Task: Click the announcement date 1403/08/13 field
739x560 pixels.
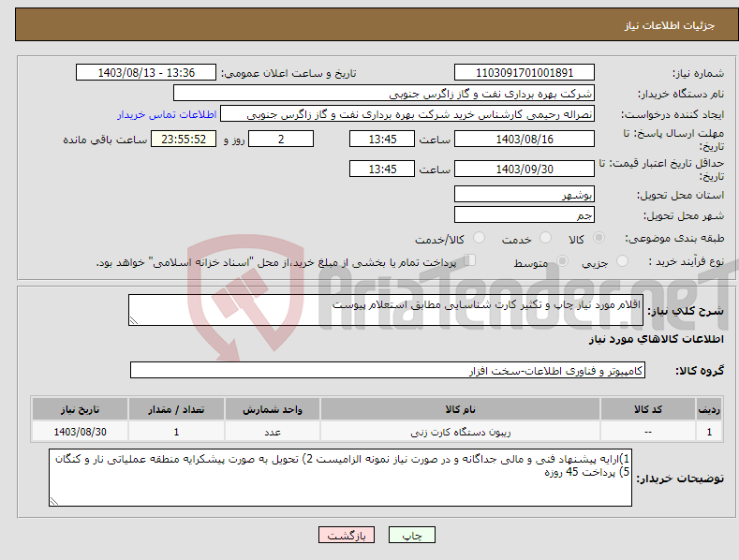Action: click(x=145, y=73)
